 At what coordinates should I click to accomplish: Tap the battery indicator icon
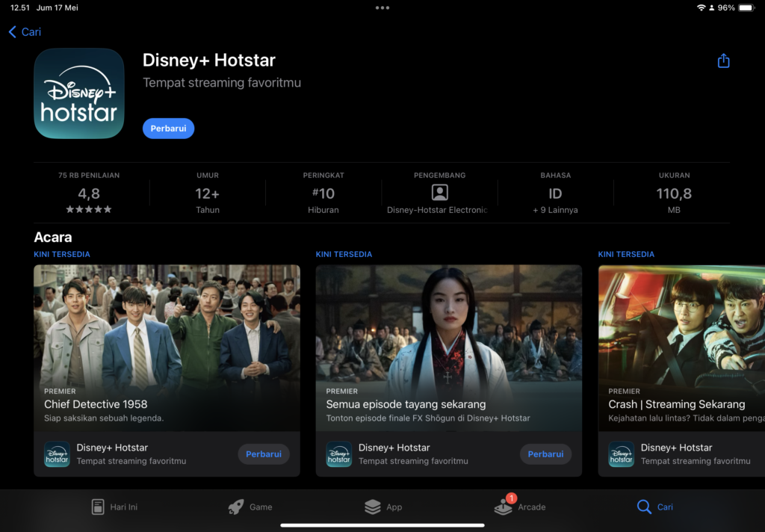coord(746,7)
